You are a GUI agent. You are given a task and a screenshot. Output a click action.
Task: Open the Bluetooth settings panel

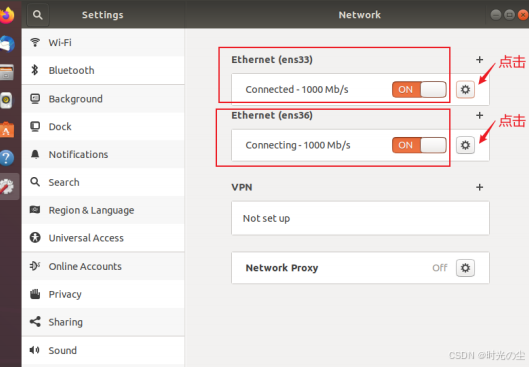point(103,70)
